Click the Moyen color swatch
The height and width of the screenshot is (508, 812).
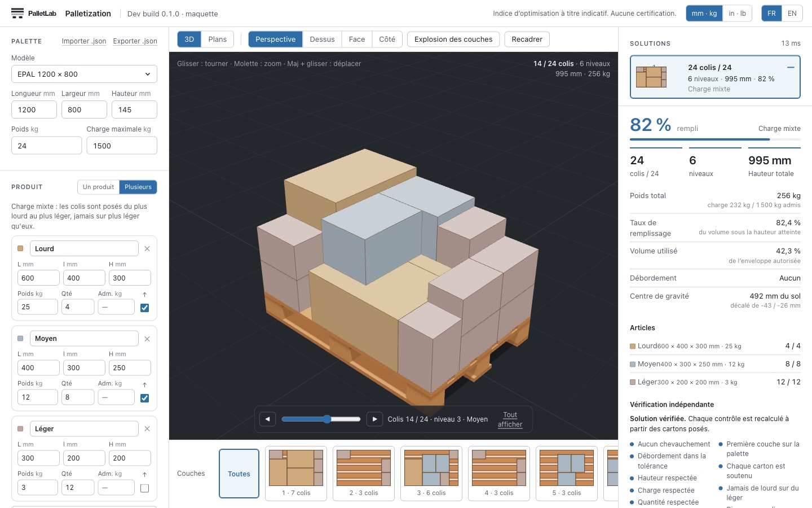pyautogui.click(x=20, y=339)
